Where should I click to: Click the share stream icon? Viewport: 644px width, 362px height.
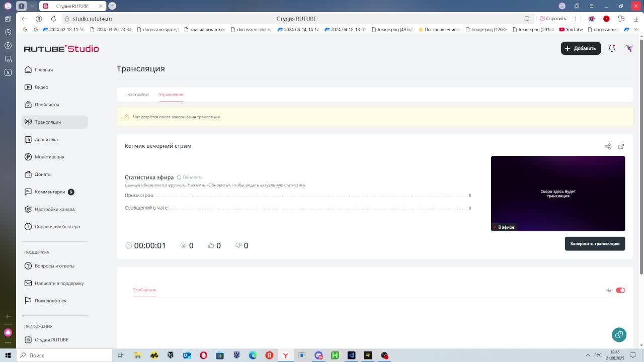pos(608,146)
